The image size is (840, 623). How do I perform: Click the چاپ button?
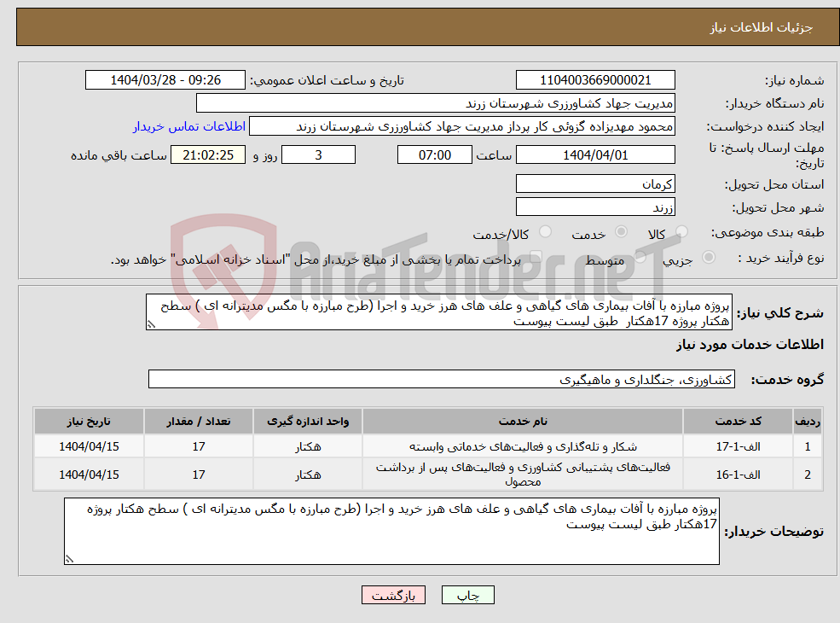click(x=468, y=595)
